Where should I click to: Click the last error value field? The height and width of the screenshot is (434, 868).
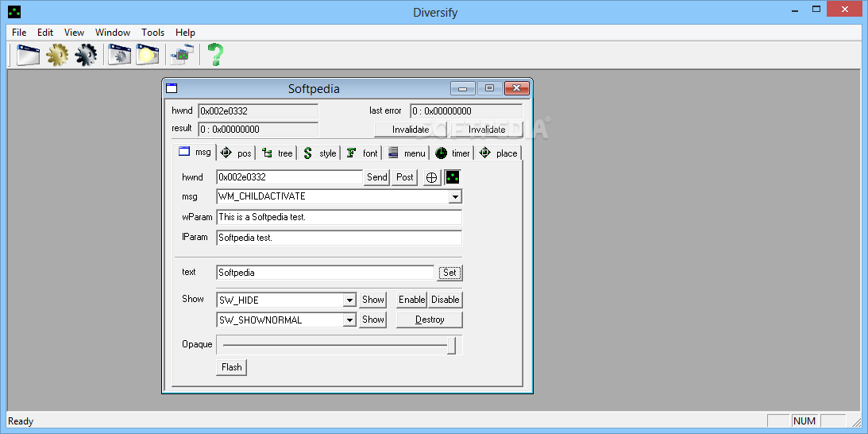pyautogui.click(x=466, y=110)
